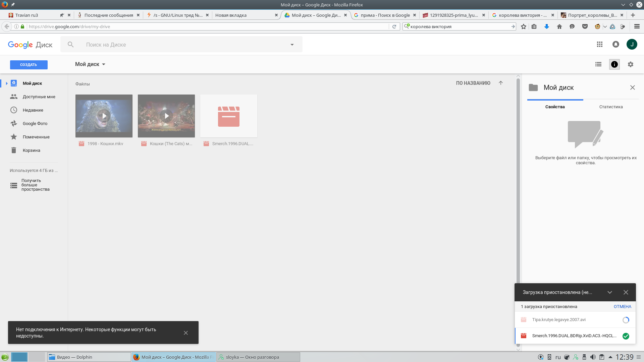
Task: Open the Drive notifications bell
Action: [616, 44]
